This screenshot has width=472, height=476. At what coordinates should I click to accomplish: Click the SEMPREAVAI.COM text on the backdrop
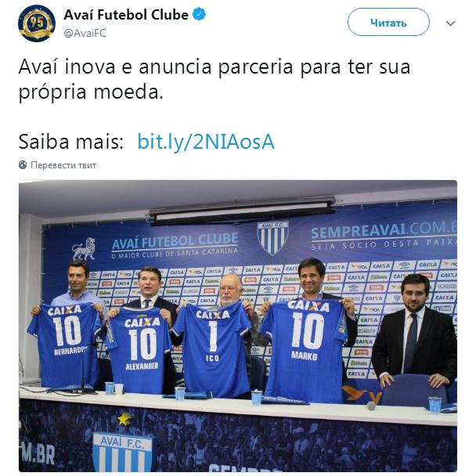[x=384, y=231]
